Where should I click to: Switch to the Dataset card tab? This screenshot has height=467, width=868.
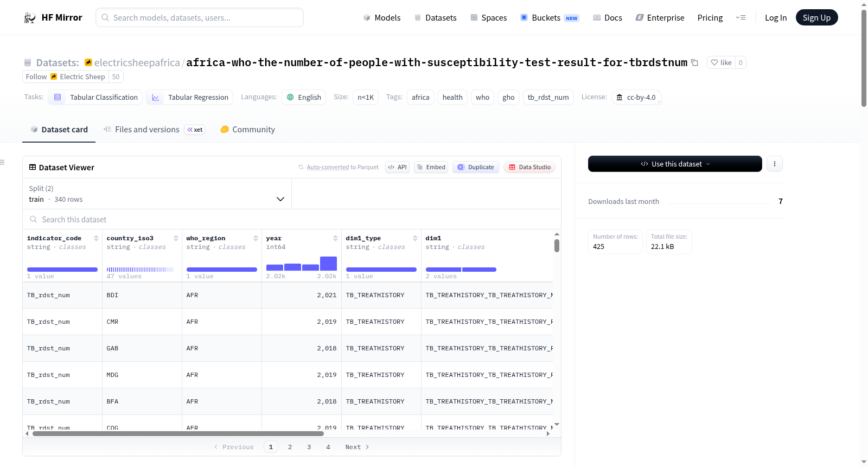tap(59, 130)
